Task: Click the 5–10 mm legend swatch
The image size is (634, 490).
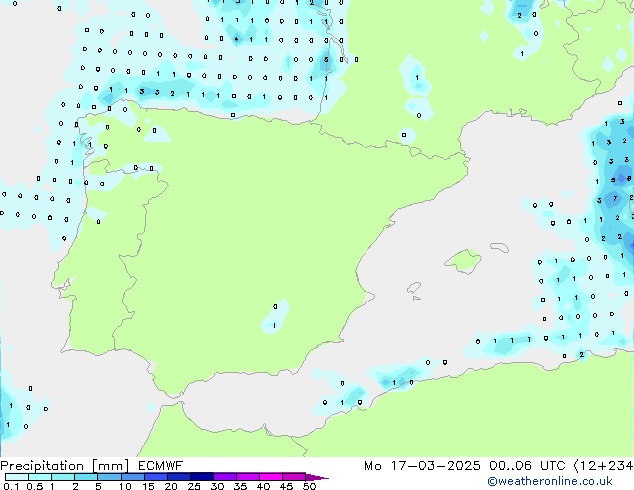Action: (109, 477)
